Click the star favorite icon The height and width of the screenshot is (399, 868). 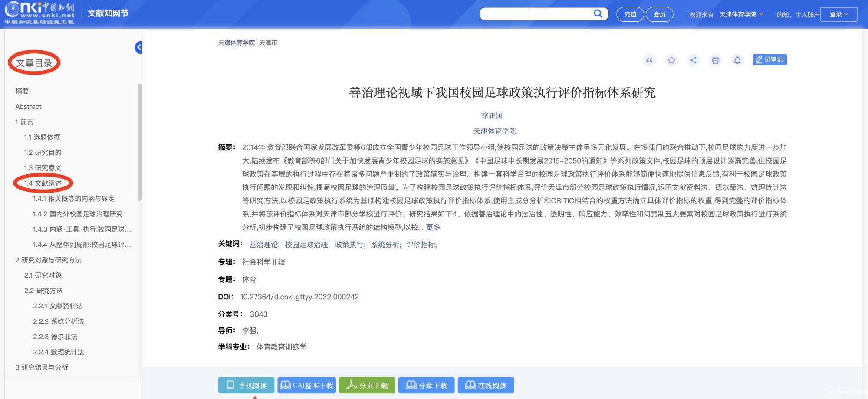[x=671, y=60]
